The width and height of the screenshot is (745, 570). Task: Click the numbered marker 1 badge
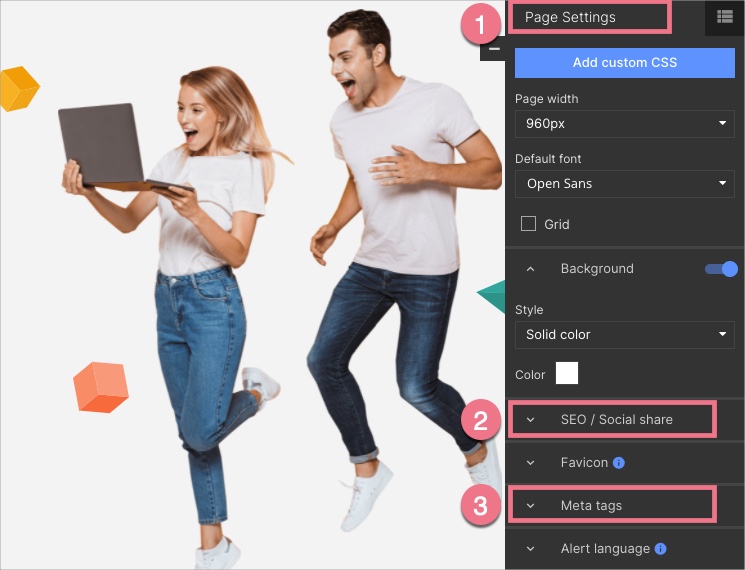coord(480,24)
